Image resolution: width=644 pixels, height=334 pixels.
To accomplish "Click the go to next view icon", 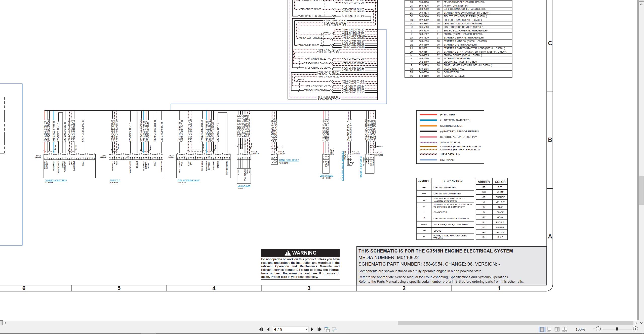I will point(335,329).
